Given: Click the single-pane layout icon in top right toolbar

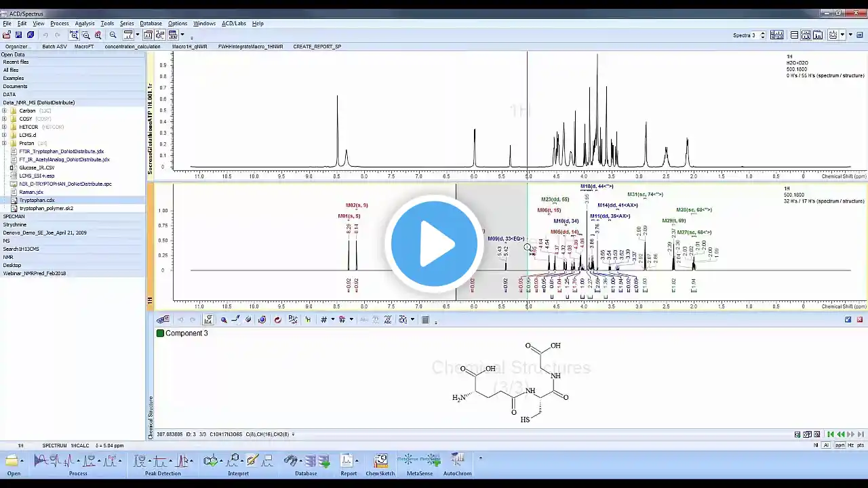Looking at the screenshot, I should (795, 35).
